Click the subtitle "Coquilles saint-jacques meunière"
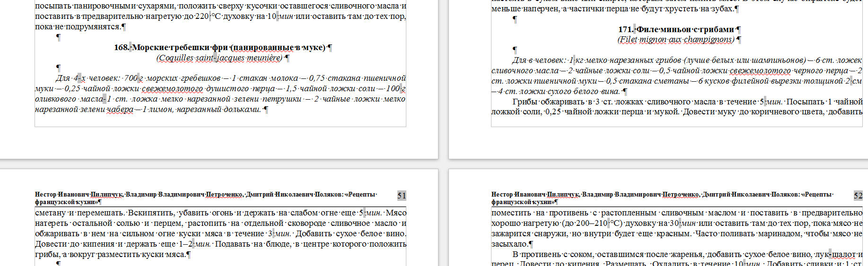868x266 pixels. tap(219, 58)
